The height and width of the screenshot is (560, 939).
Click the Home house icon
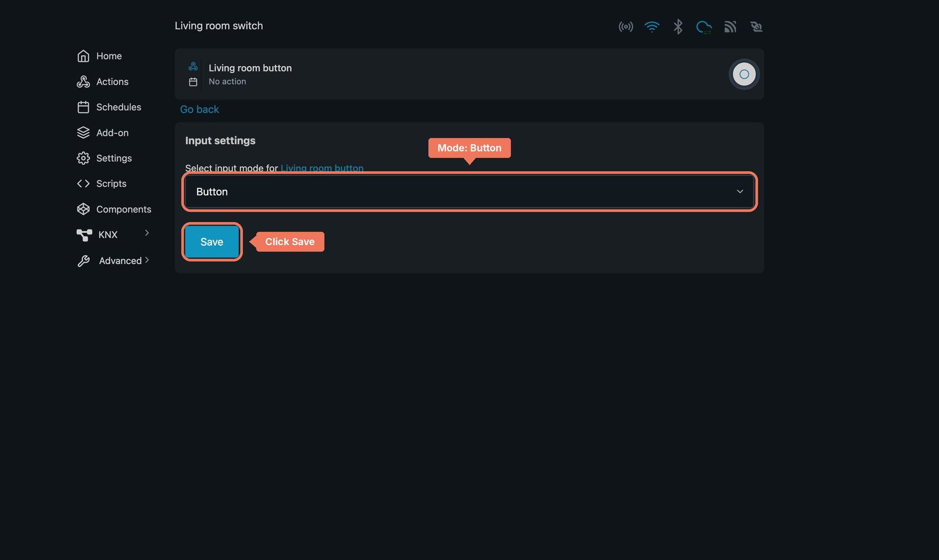coord(83,56)
